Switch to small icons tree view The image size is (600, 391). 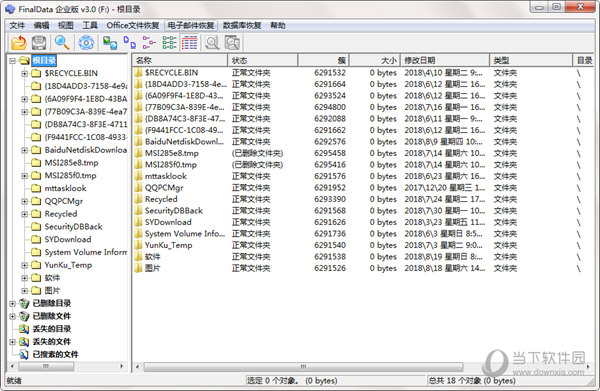tap(149, 42)
